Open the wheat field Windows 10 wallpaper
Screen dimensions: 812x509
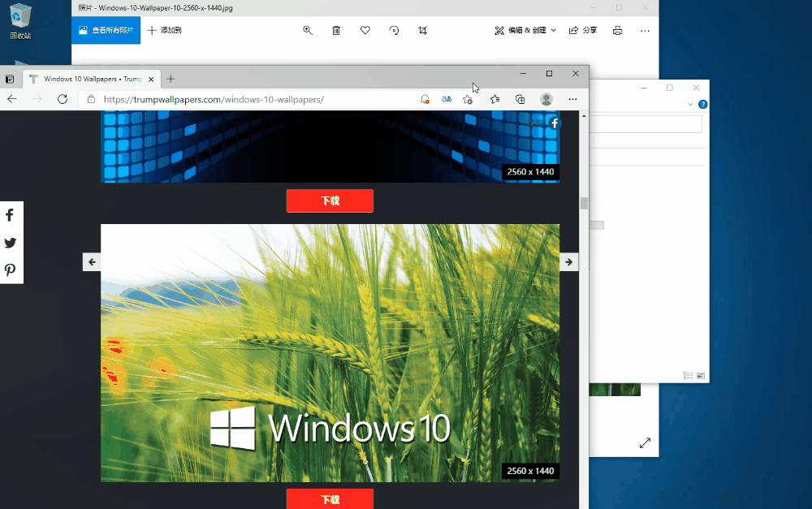(330, 353)
